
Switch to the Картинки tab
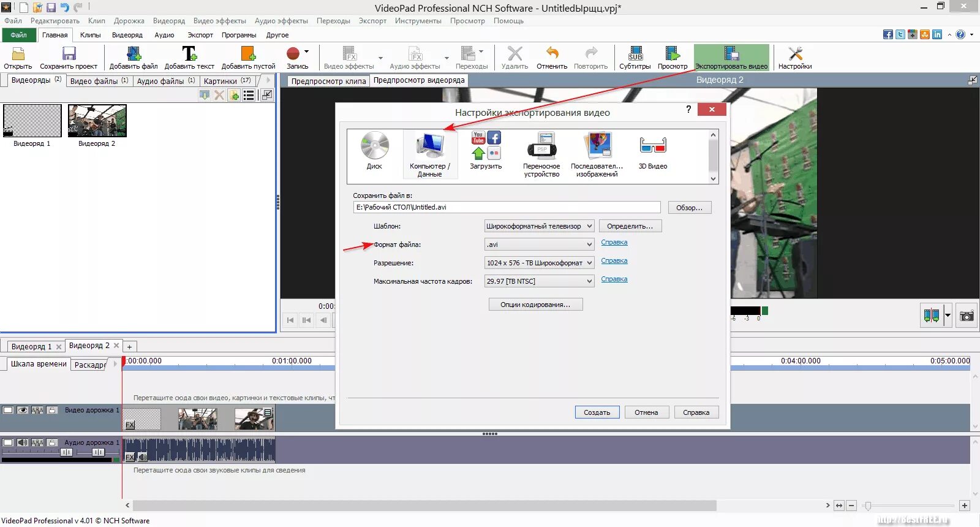coord(227,81)
